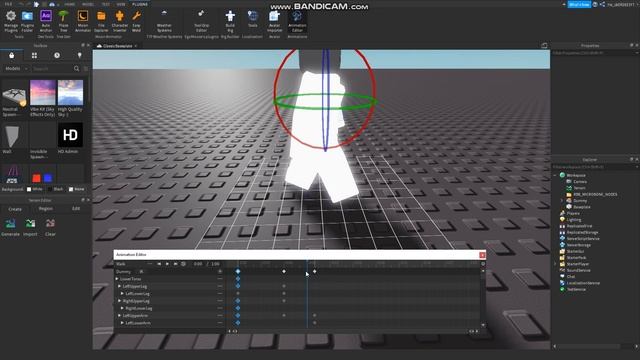The height and width of the screenshot is (360, 640).
Task: Launch the Avatar Importer
Action: point(274,21)
